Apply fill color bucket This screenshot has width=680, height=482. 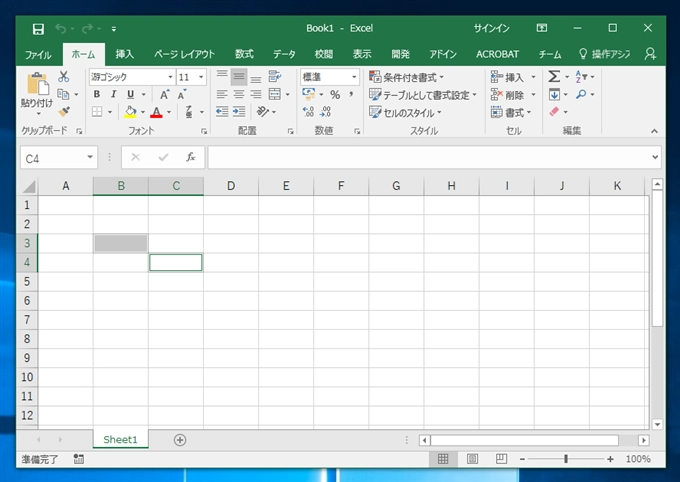130,112
